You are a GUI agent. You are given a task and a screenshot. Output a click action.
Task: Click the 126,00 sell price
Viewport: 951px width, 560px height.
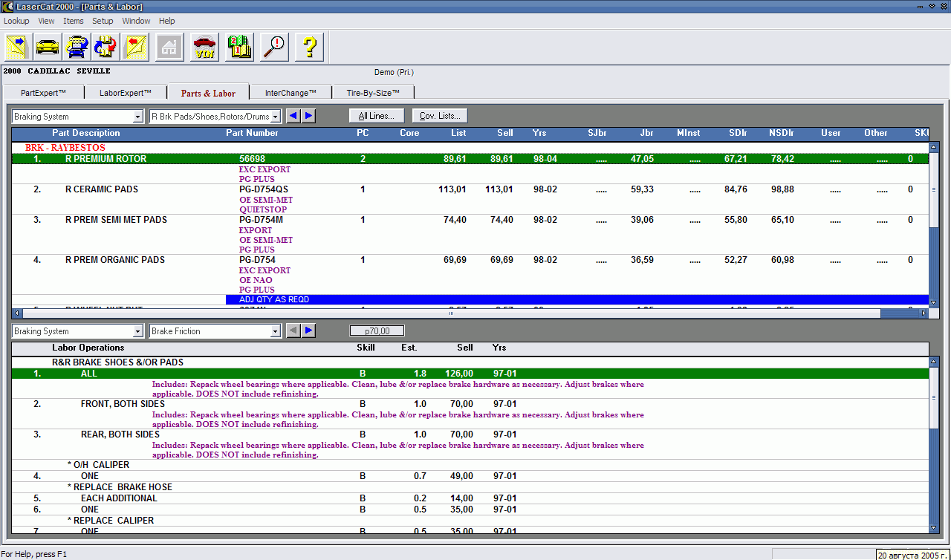[460, 374]
